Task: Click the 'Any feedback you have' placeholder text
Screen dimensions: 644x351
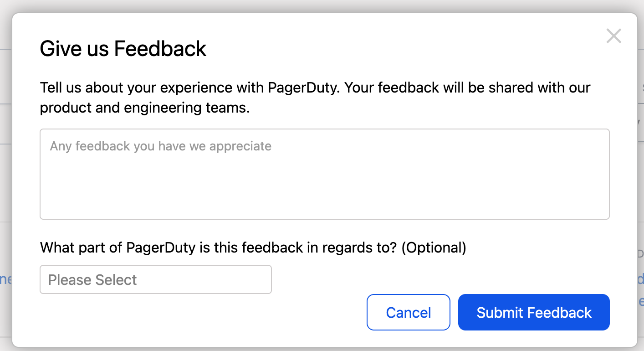Action: [x=160, y=146]
